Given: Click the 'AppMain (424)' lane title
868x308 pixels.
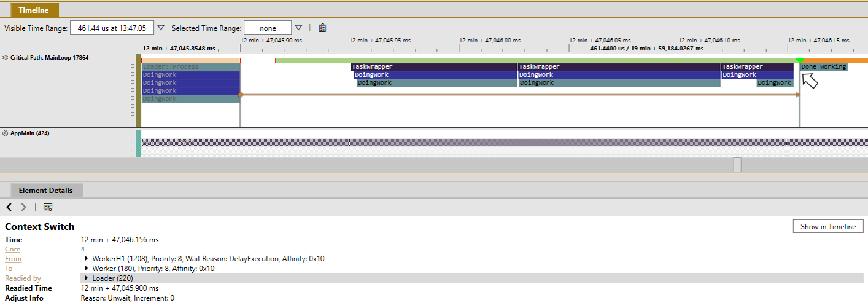Looking at the screenshot, I should pos(30,133).
